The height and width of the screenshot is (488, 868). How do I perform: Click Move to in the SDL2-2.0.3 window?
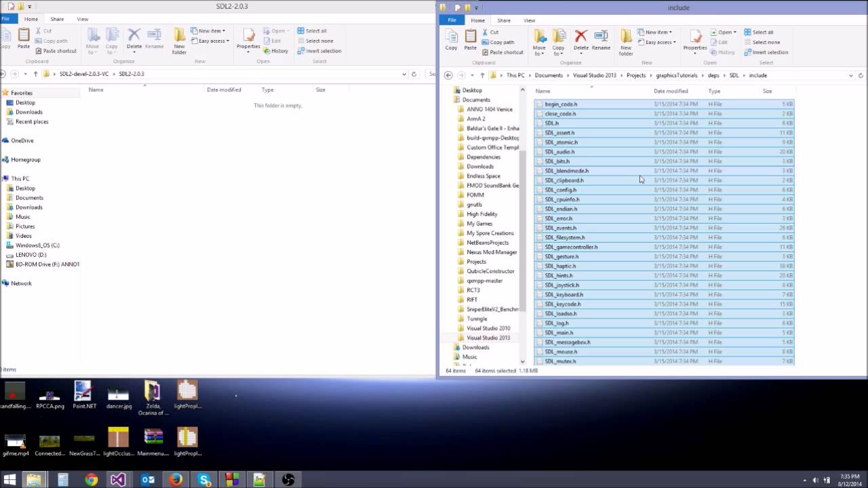tap(94, 41)
